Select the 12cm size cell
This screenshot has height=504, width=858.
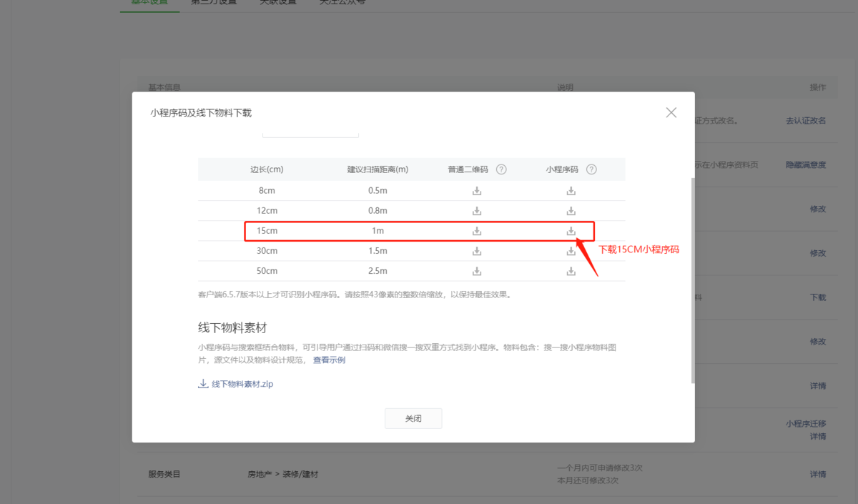tap(267, 211)
